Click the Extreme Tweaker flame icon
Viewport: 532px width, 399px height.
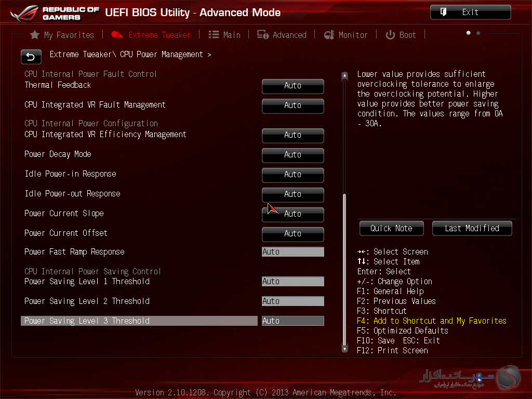(x=117, y=35)
